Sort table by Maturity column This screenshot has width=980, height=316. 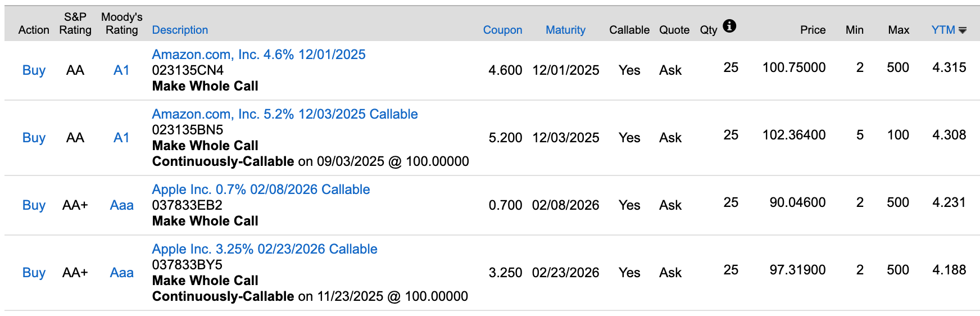click(565, 30)
